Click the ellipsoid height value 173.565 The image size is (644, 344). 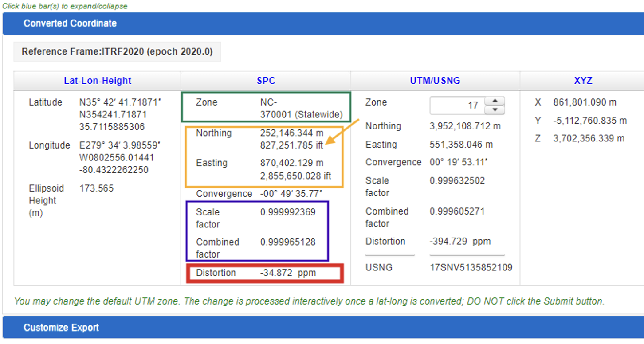pos(96,188)
